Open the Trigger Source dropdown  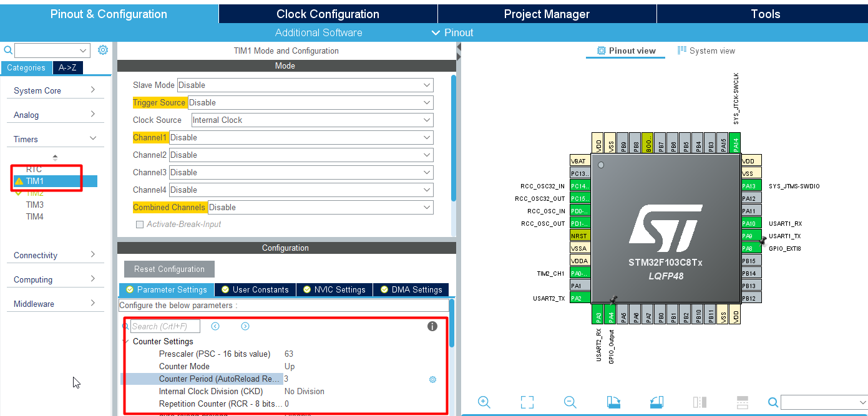[310, 103]
